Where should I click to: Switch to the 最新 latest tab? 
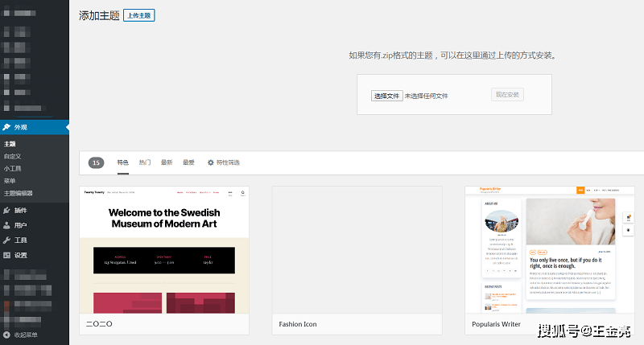coord(167,162)
